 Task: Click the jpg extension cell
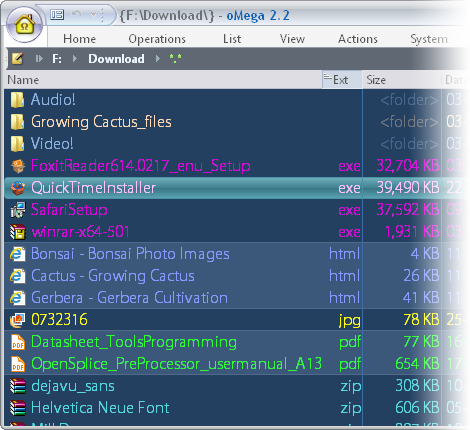(349, 321)
